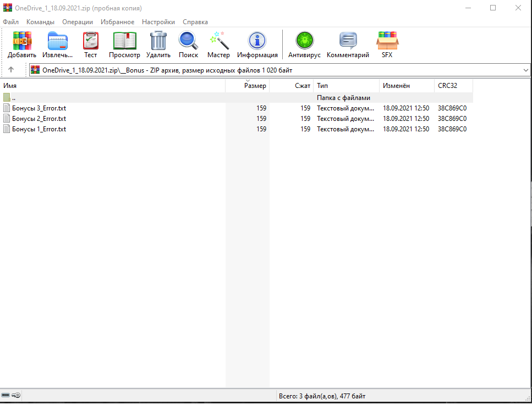The height and width of the screenshot is (405, 532).
Task: Sort by the Размер column header
Action: (248, 86)
